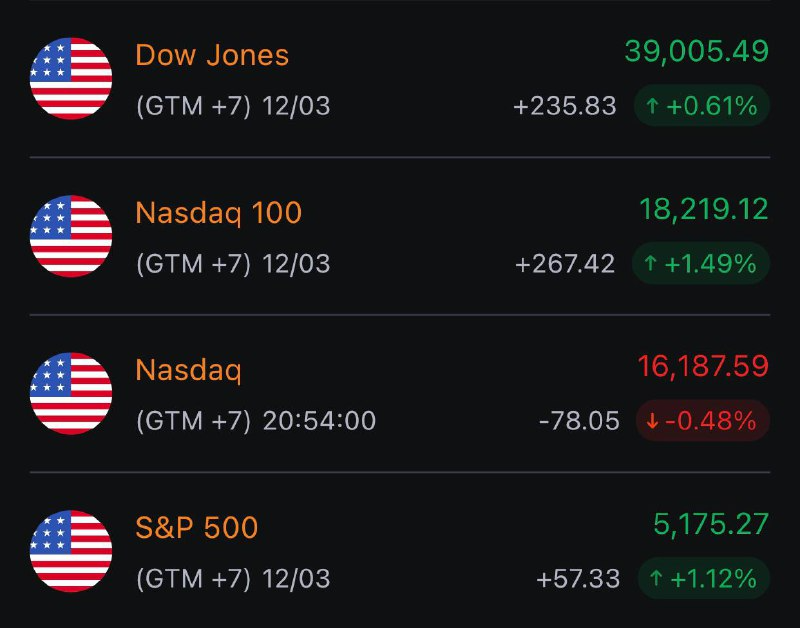The height and width of the screenshot is (628, 800).
Task: Select the 5,175.27 S&P 500 price
Action: pyautogui.click(x=711, y=524)
